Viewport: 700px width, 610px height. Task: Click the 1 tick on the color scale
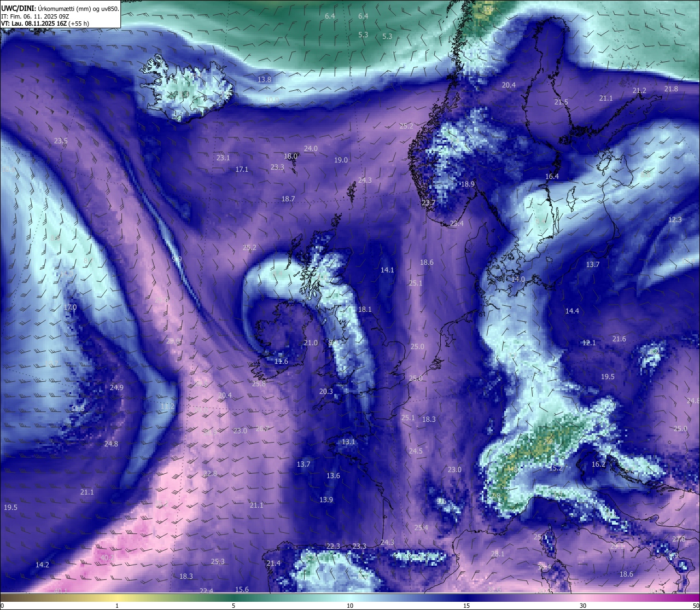pos(117,606)
